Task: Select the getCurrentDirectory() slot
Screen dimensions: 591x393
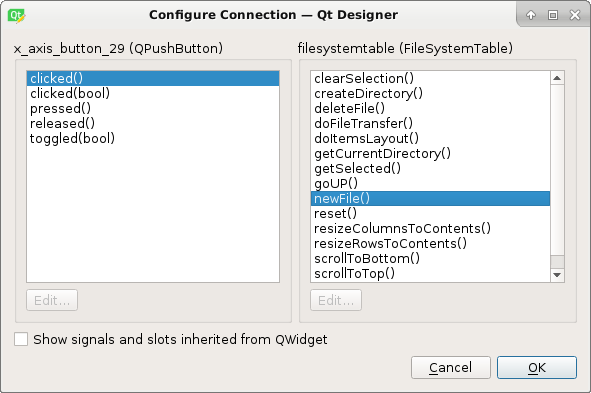Action: pyautogui.click(x=430, y=154)
